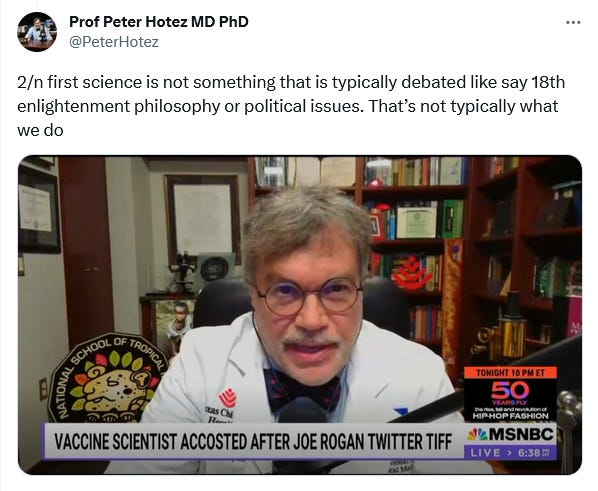Visit the @PeterHotez handle link

point(114,42)
